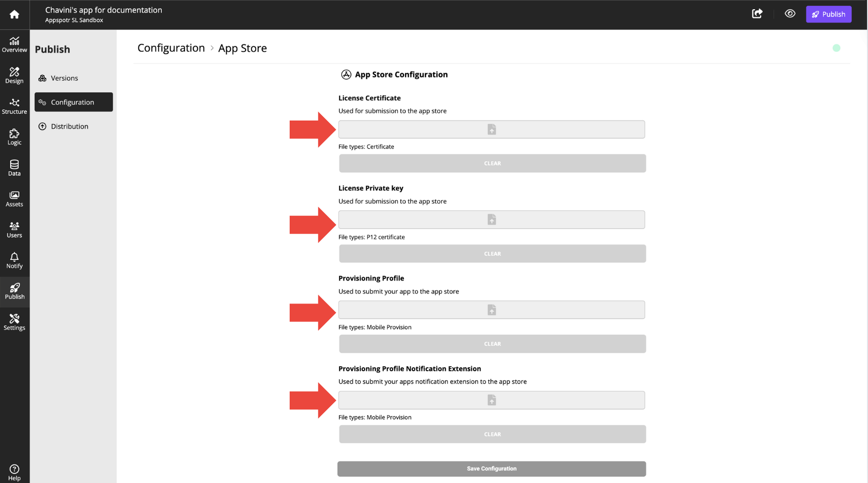
Task: Toggle the preview eye icon
Action: [x=790, y=14]
